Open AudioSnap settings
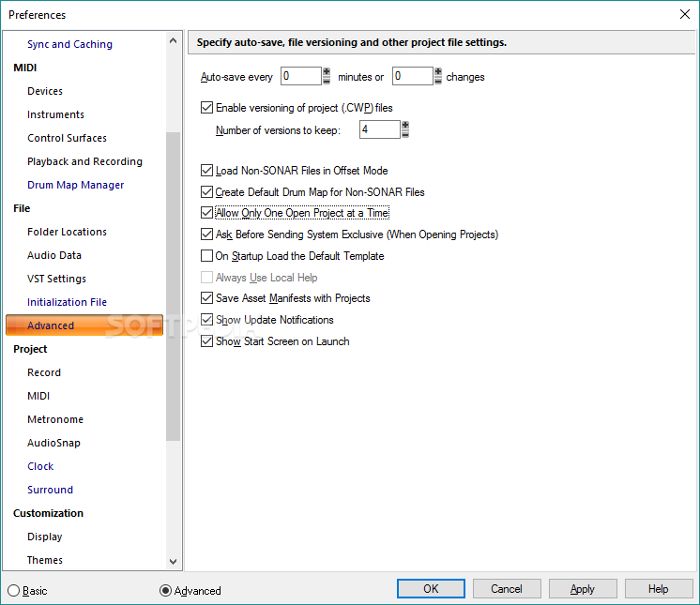 [53, 443]
